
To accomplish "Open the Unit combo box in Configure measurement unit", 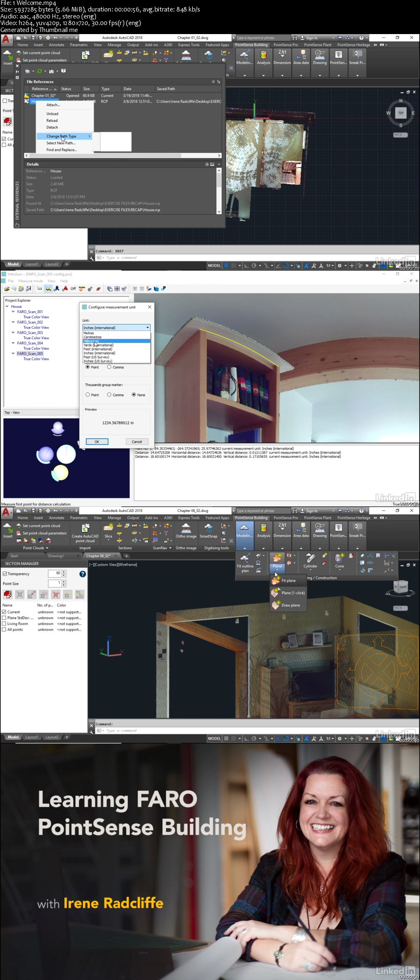I will click(116, 328).
